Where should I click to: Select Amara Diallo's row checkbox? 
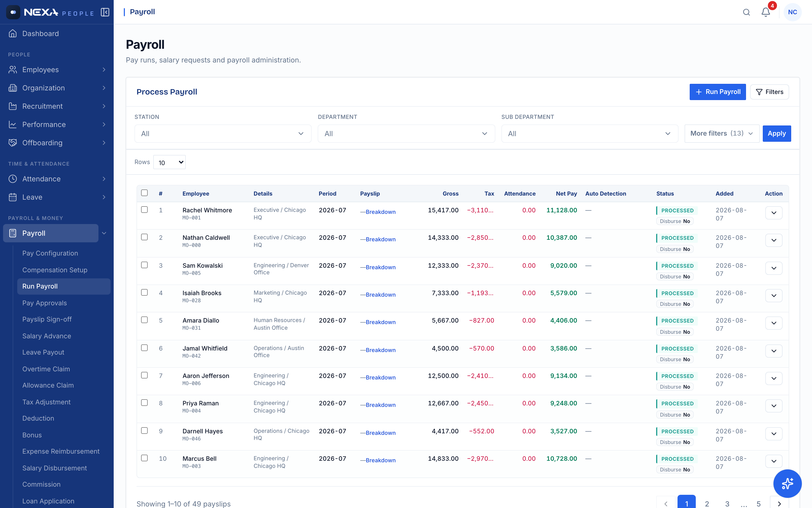click(x=144, y=320)
